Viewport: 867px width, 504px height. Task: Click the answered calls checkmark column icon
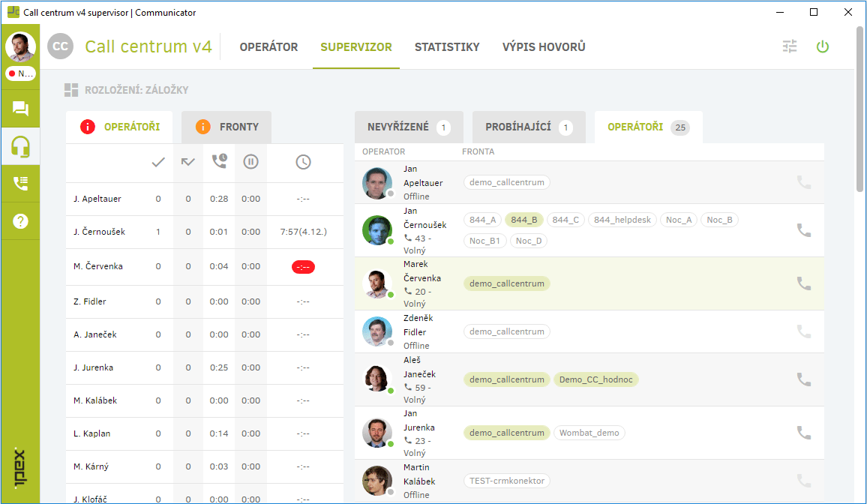(158, 162)
